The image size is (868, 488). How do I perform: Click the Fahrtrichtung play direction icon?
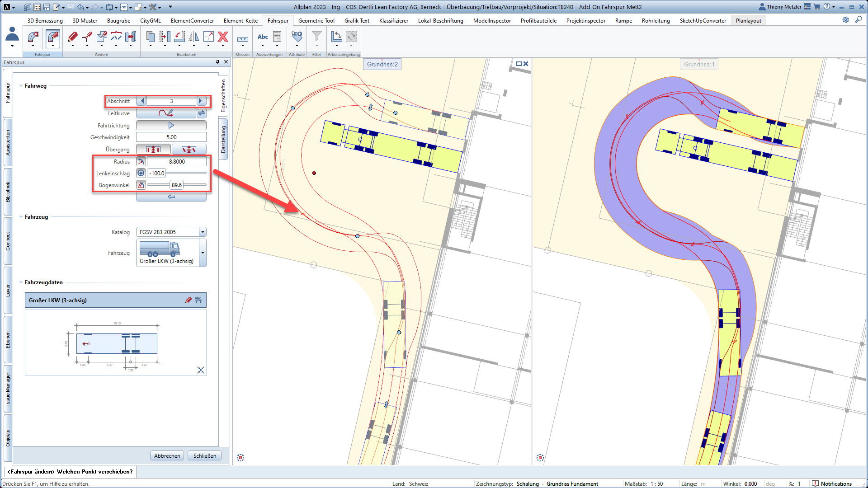click(171, 125)
